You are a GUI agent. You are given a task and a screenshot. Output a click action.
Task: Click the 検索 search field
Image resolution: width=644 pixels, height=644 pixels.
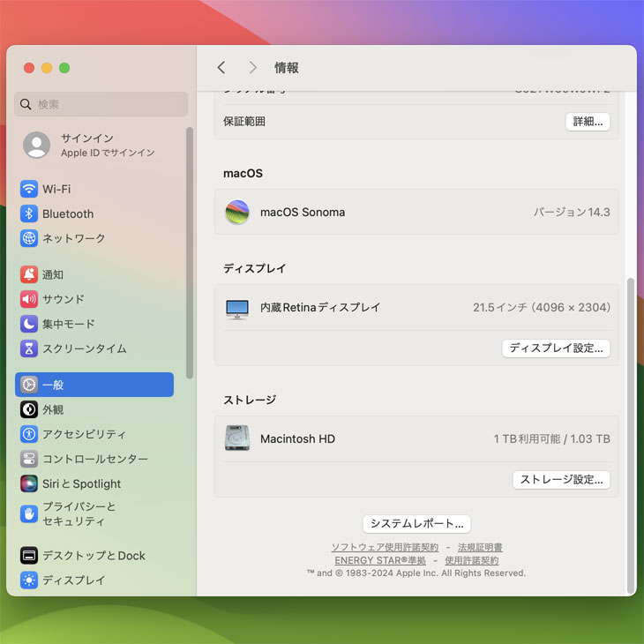(101, 104)
